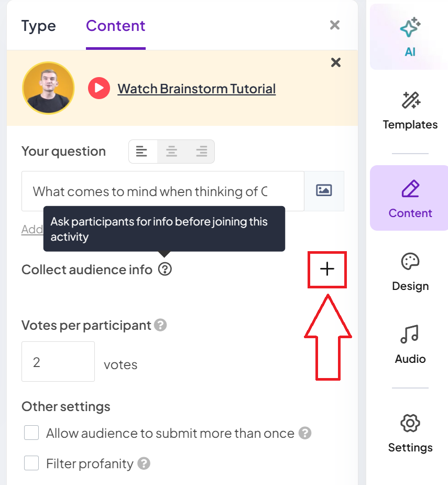The height and width of the screenshot is (485, 448).
Task: Play the Brainstorm tutorial video button
Action: tap(99, 88)
